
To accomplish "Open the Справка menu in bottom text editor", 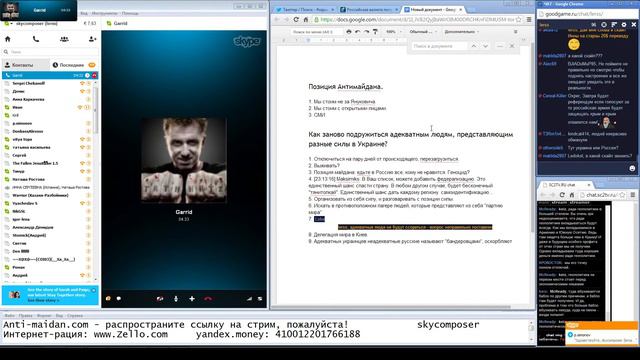I will pyautogui.click(x=75, y=316).
